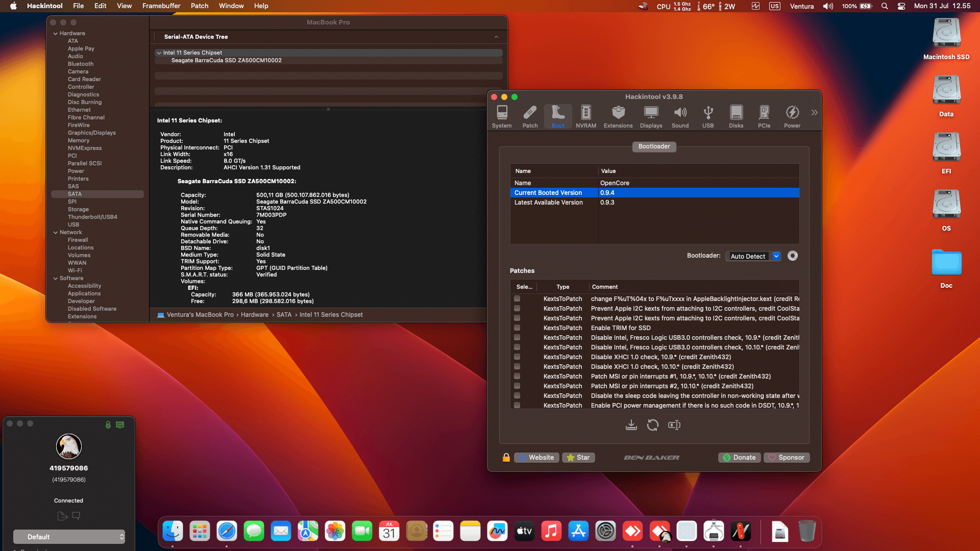
Task: Collapse the Network section in sidebar
Action: click(55, 233)
